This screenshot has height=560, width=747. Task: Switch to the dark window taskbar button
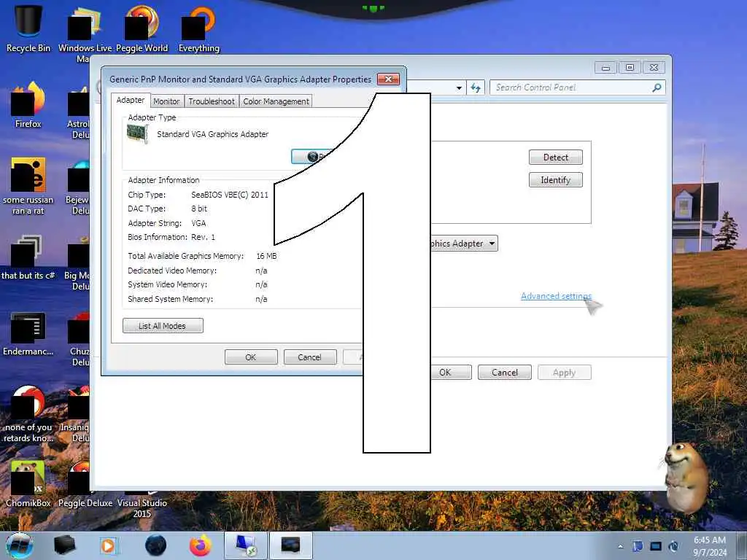click(x=290, y=545)
